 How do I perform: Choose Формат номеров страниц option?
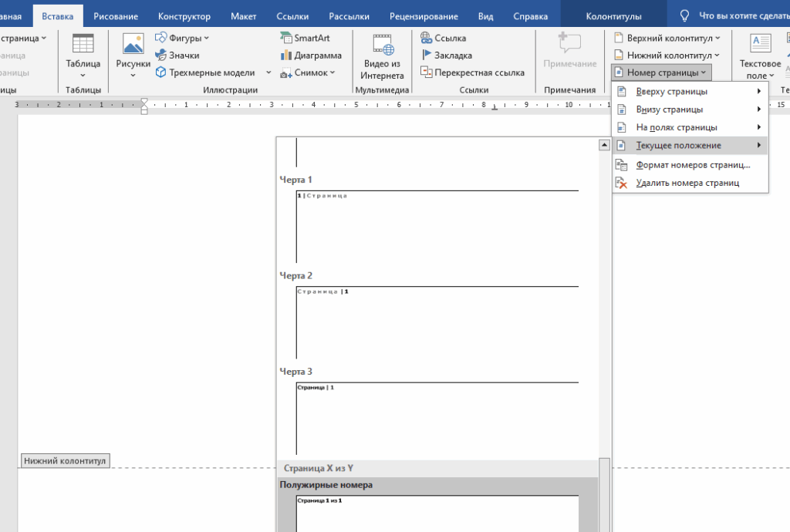pos(692,165)
